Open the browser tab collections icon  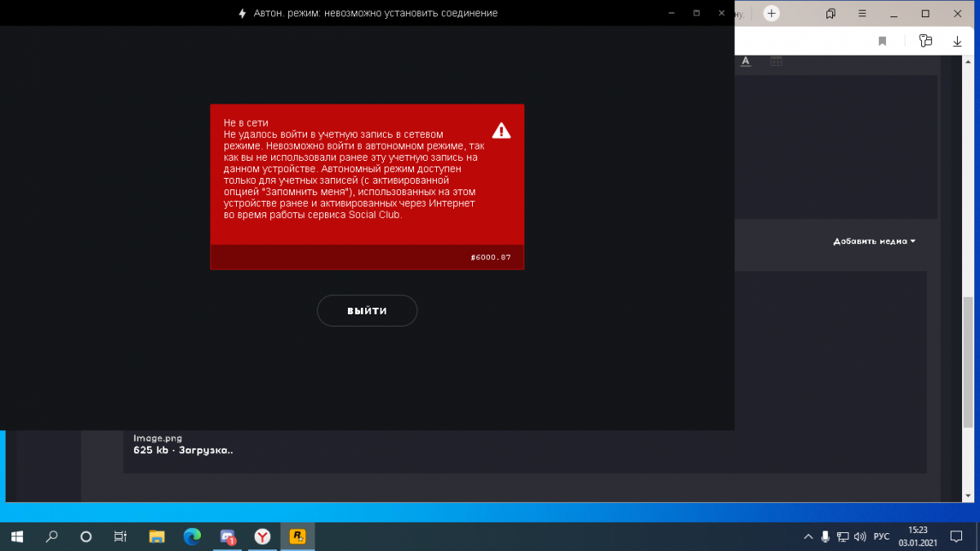pos(831,13)
